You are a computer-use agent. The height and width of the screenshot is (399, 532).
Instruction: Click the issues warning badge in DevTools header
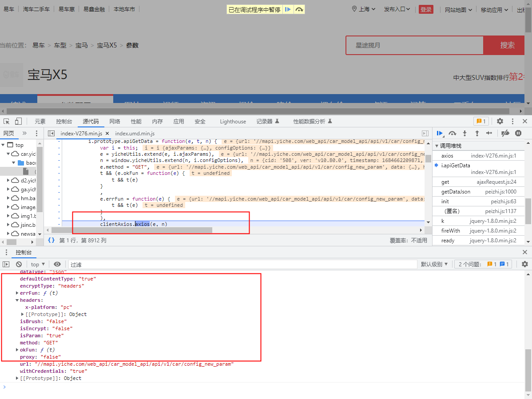click(481, 121)
